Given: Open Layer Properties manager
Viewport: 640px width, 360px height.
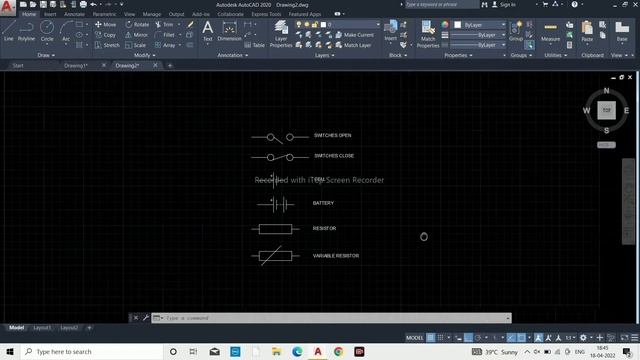Looking at the screenshot, I should pyautogui.click(x=281, y=34).
